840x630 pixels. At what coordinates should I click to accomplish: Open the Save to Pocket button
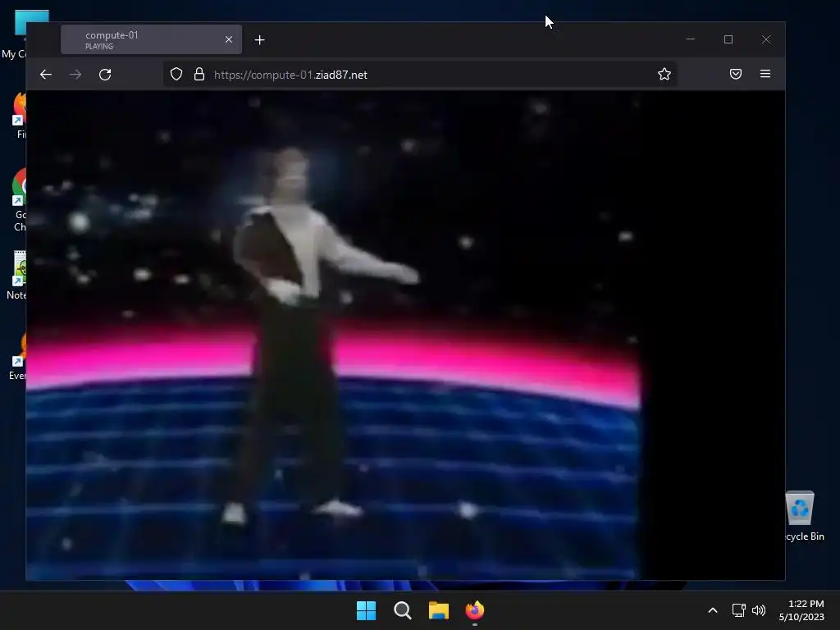736,74
